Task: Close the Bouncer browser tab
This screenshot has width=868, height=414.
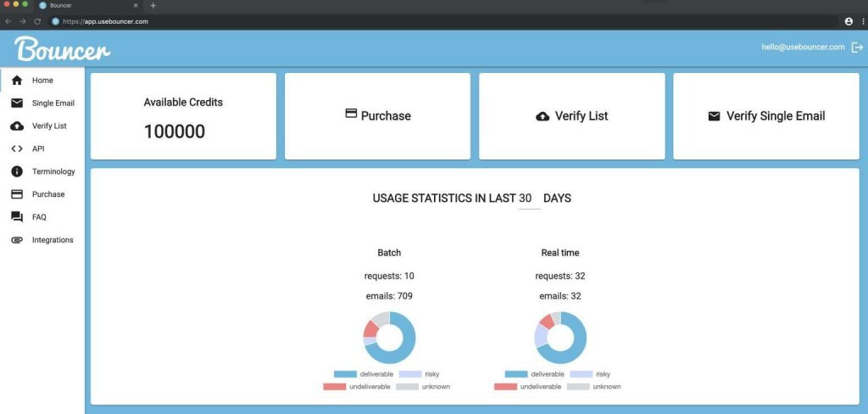Action: (x=136, y=6)
